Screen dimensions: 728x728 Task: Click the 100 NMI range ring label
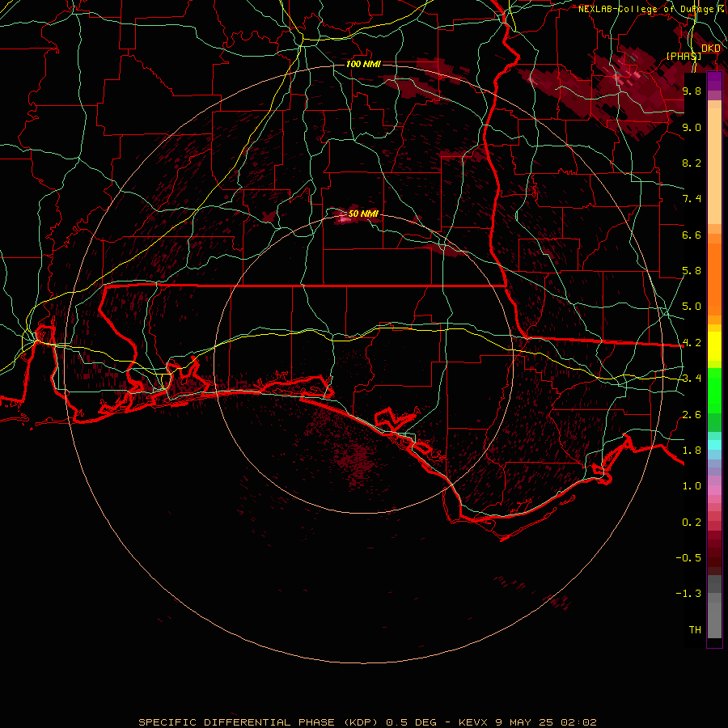(363, 64)
